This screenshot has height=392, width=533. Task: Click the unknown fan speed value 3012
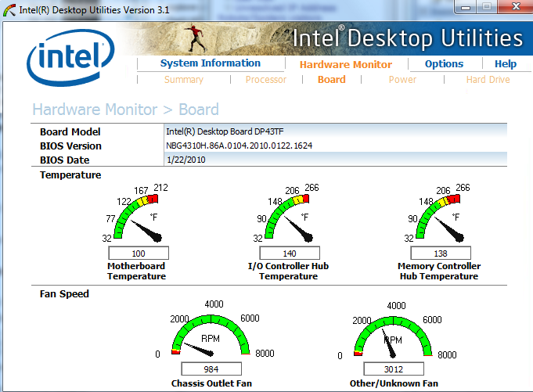pos(394,369)
